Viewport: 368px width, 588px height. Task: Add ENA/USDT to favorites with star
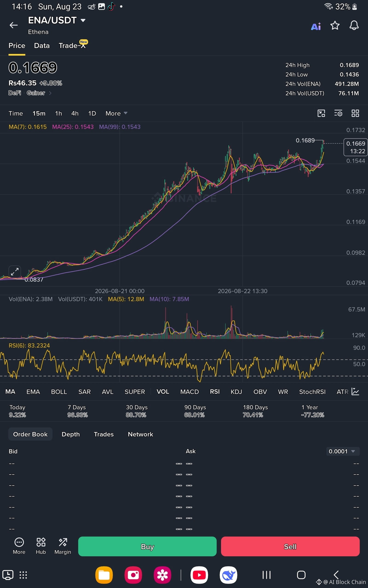tap(335, 25)
